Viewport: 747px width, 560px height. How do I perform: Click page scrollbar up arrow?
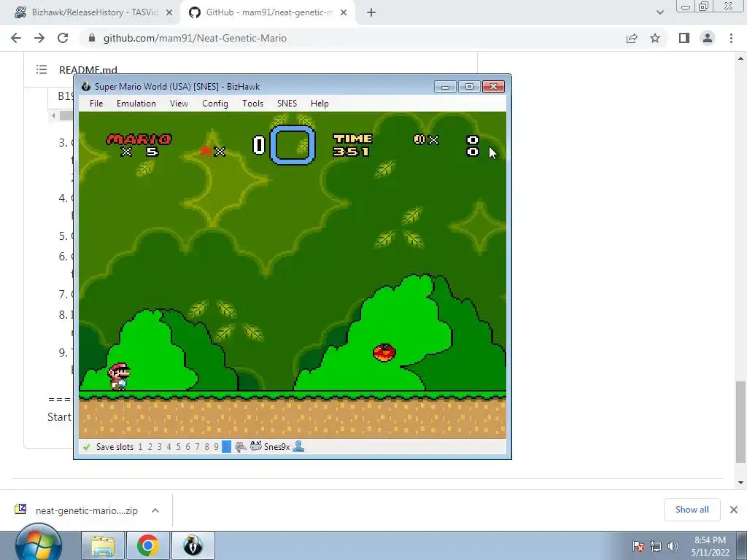pyautogui.click(x=740, y=58)
